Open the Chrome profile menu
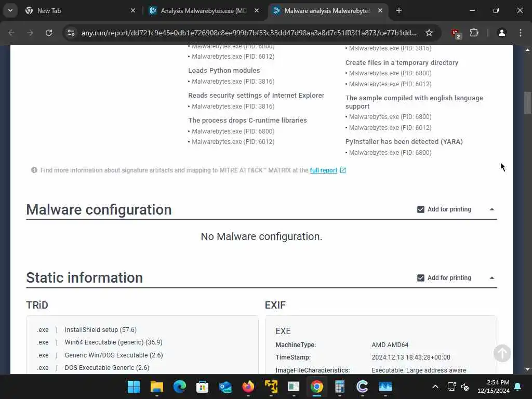The height and width of the screenshot is (399, 532). click(502, 33)
